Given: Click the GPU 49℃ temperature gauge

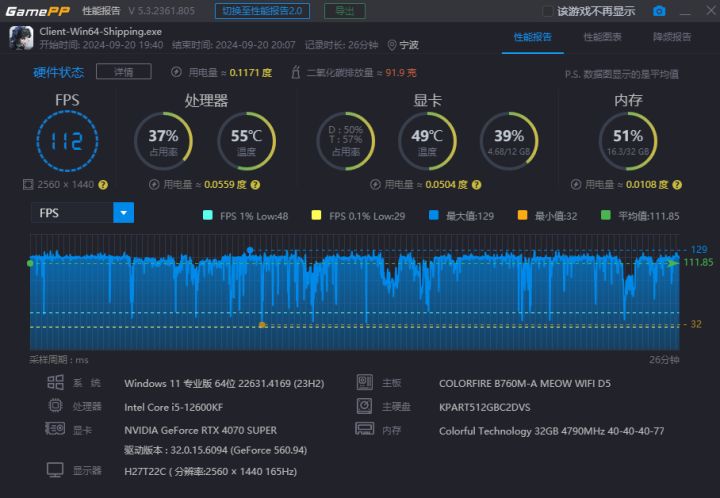Looking at the screenshot, I should point(427,141).
